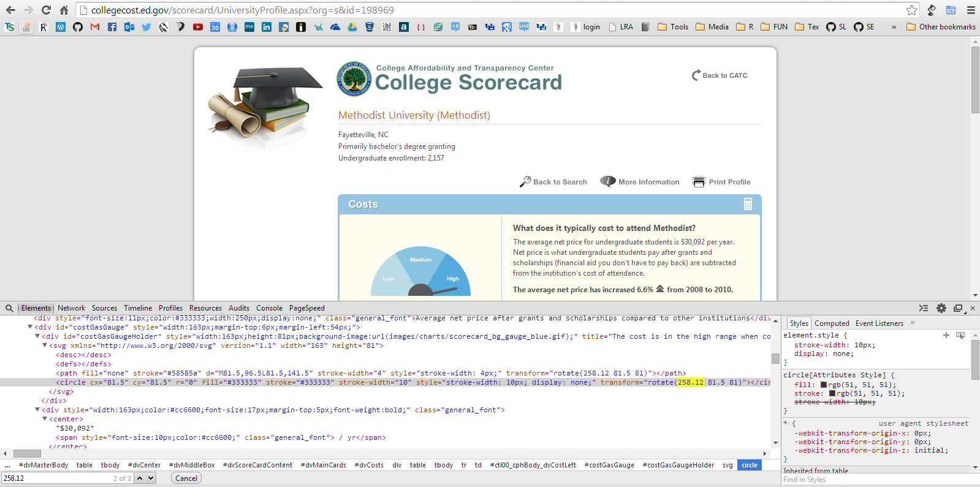Click the printer icon beside Print Profile

[x=699, y=182]
